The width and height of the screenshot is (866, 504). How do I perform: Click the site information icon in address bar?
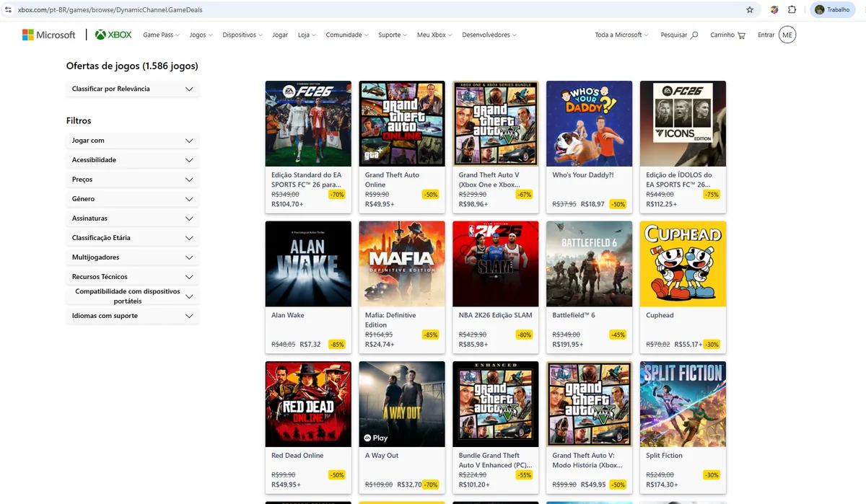[x=9, y=9]
